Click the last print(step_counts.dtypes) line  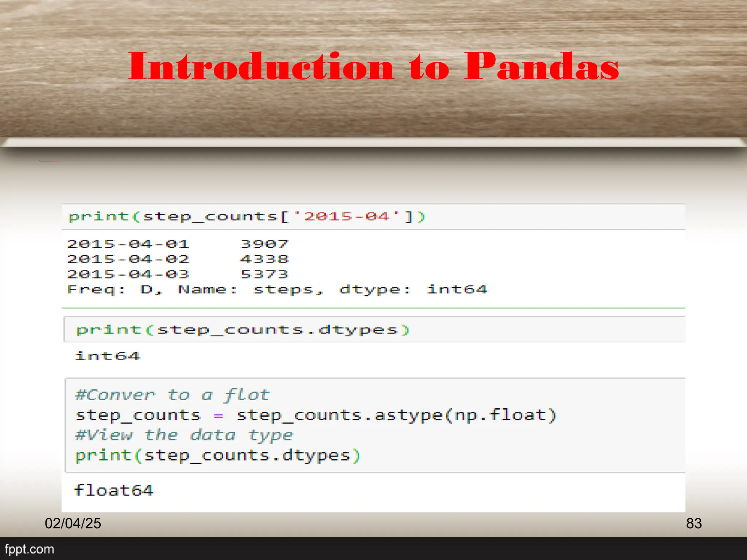[218, 456]
